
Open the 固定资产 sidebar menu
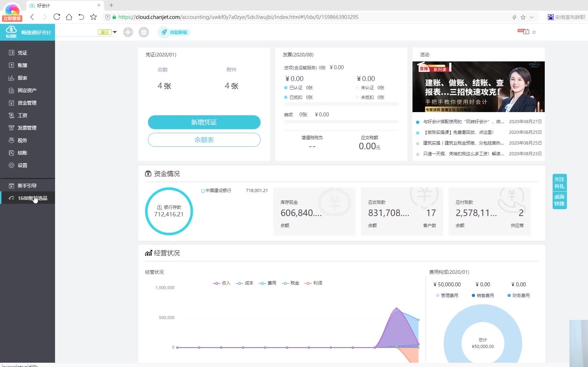click(27, 90)
